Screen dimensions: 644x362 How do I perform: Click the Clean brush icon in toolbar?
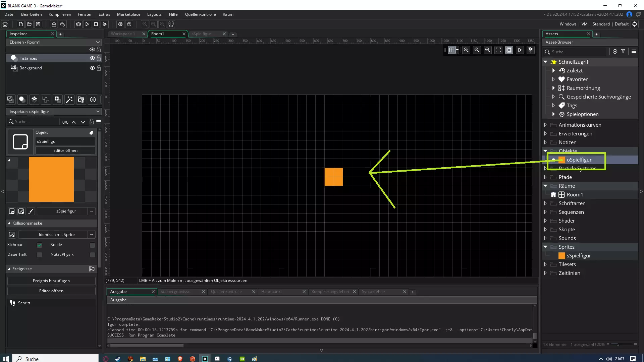105,24
